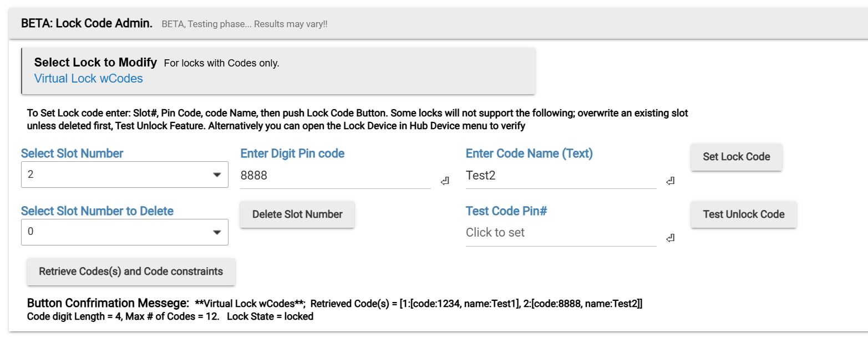The height and width of the screenshot is (338, 868).
Task: Click the code name field containing Test2
Action: (560, 176)
